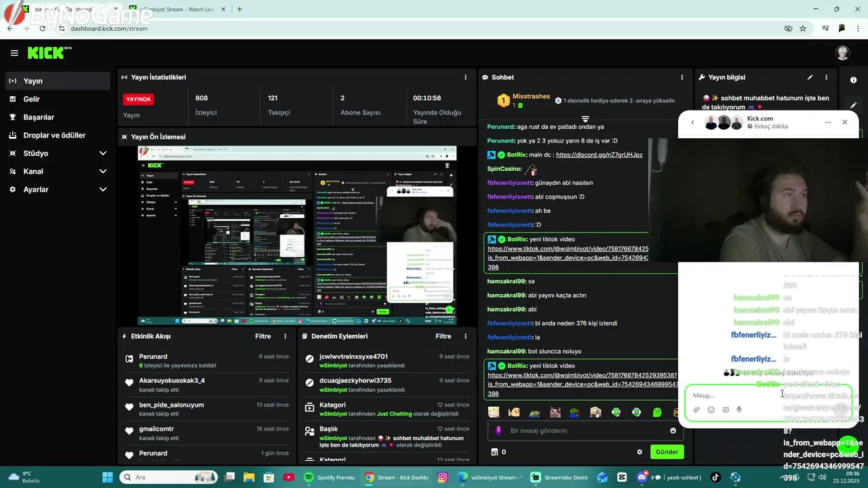Open Spotify Premium from the taskbar
Image resolution: width=868 pixels, height=488 pixels.
(x=330, y=477)
